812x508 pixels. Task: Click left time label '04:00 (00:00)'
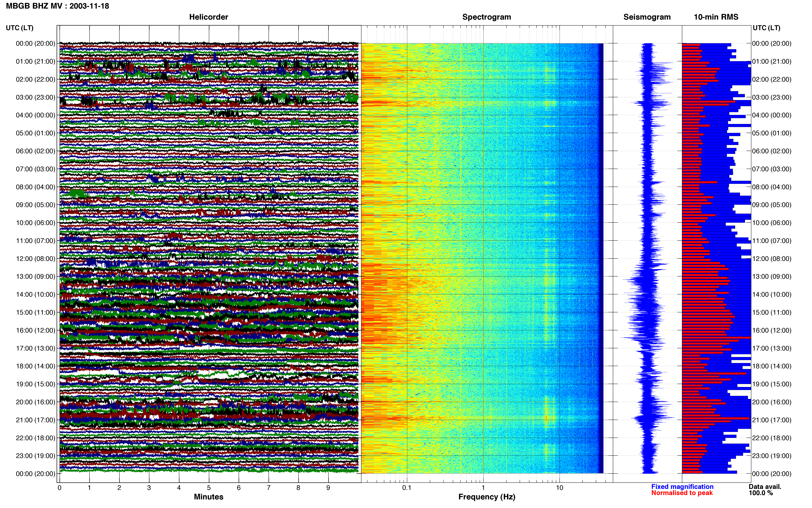click(36, 115)
